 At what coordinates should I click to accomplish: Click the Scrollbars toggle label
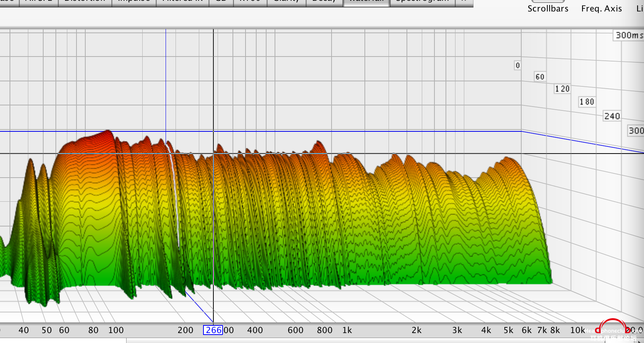[548, 8]
